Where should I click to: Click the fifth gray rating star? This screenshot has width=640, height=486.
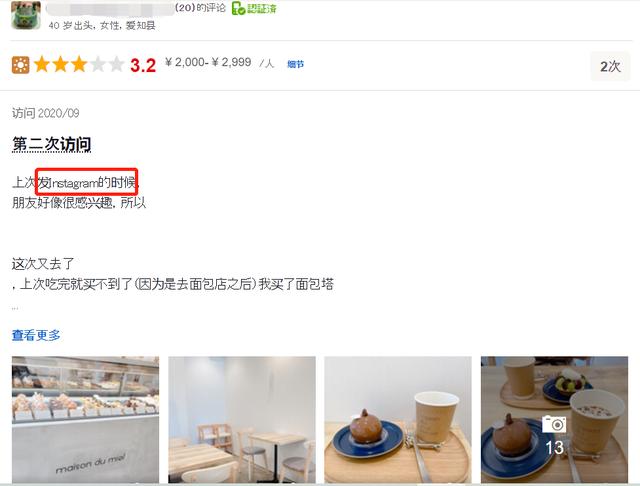[x=116, y=64]
